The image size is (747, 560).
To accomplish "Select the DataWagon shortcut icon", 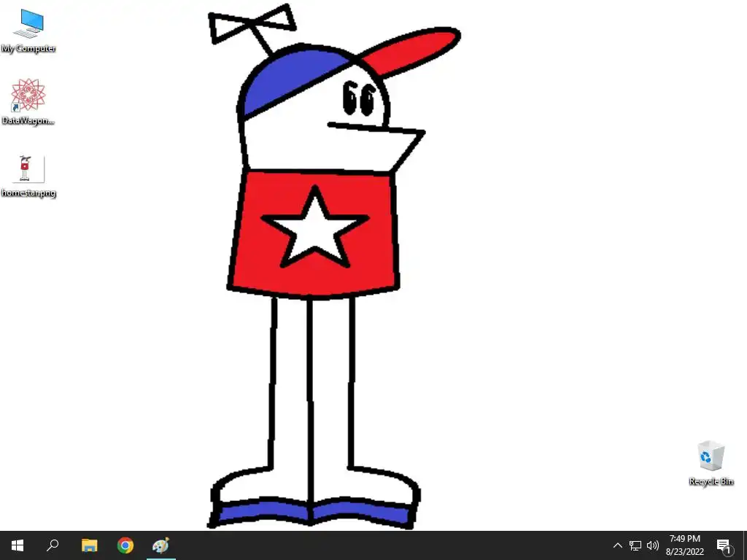I will [28, 95].
